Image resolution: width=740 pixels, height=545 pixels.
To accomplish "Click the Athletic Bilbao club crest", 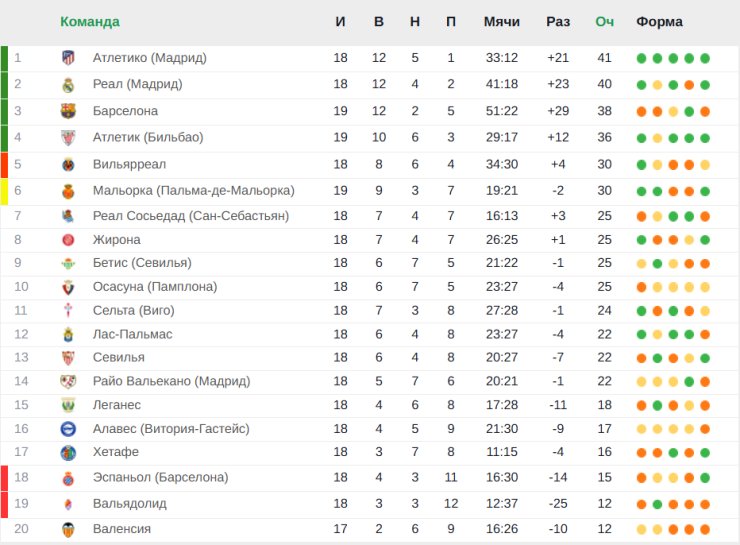I will (68, 137).
